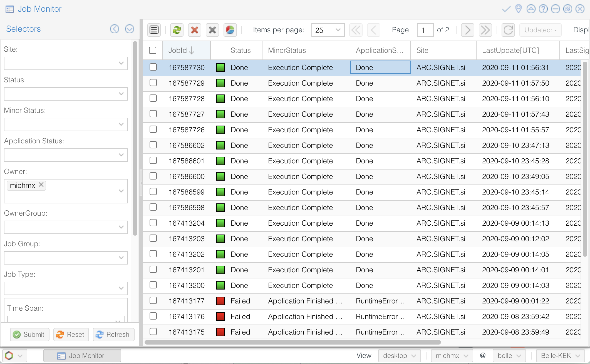Click the black X delete jobs icon

coord(212,30)
